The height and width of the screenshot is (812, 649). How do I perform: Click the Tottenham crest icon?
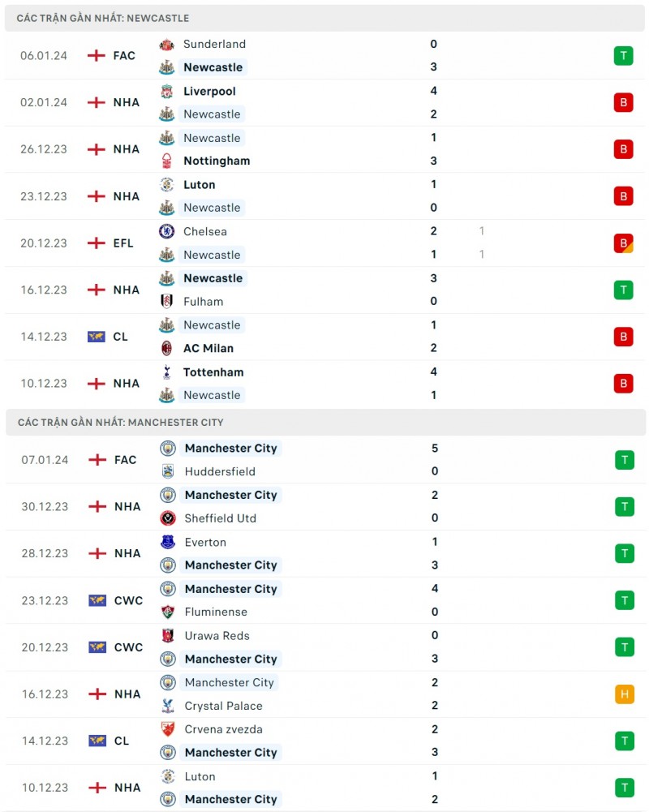pos(166,372)
